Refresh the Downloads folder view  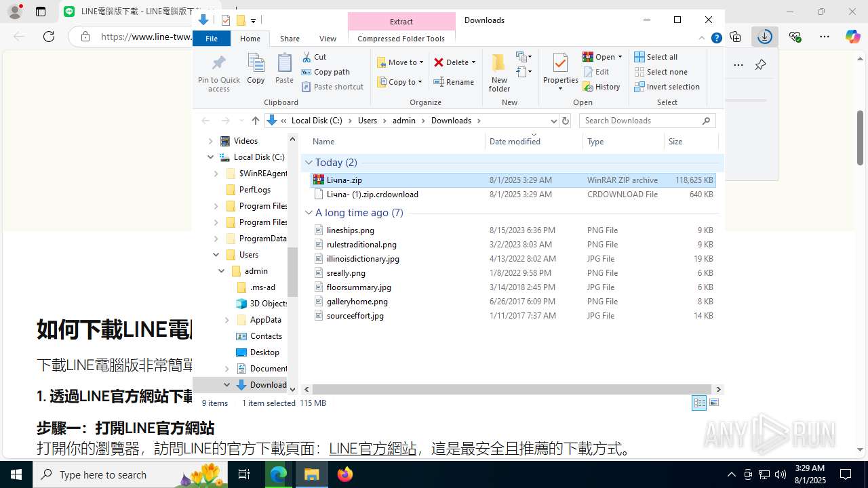click(x=566, y=121)
